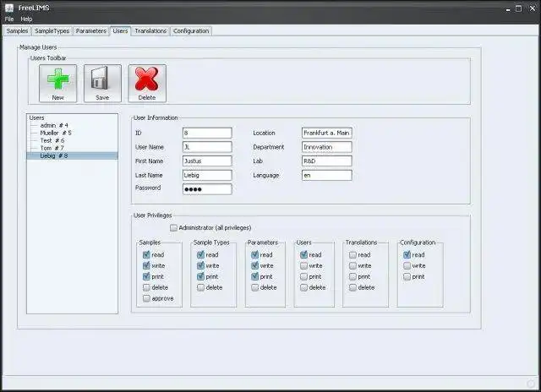The image size is (541, 392).
Task: Switch to the Translations tab
Action: coord(150,31)
